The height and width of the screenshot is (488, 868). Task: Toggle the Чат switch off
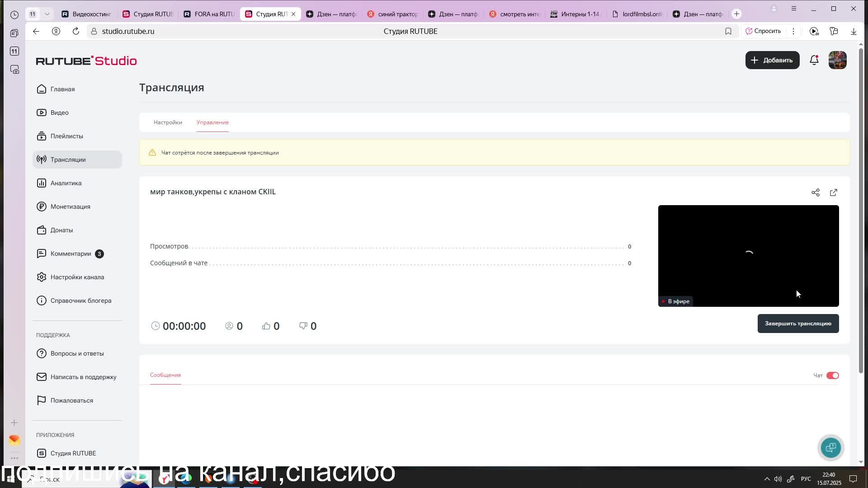click(832, 375)
